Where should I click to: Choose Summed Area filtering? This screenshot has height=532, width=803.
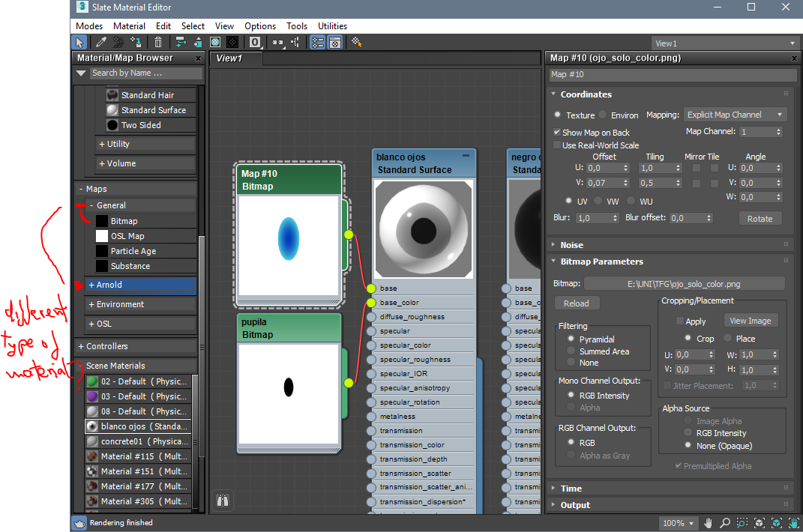571,351
